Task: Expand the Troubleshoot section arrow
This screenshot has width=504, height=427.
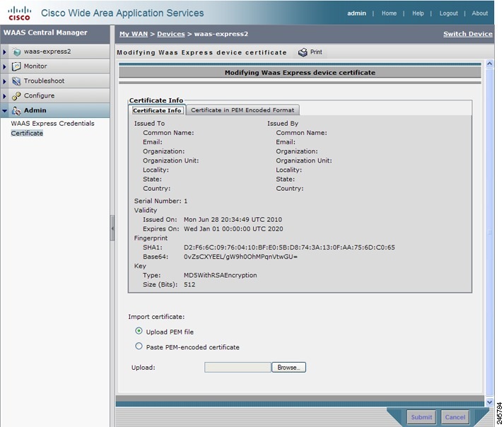Action: (x=4, y=81)
